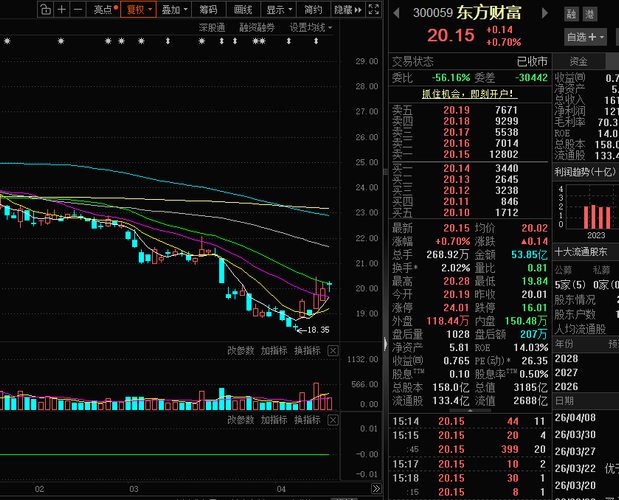Image resolution: width=619 pixels, height=500 pixels.
Task: Click the 03 month label on time axis
Action: [x=134, y=489]
